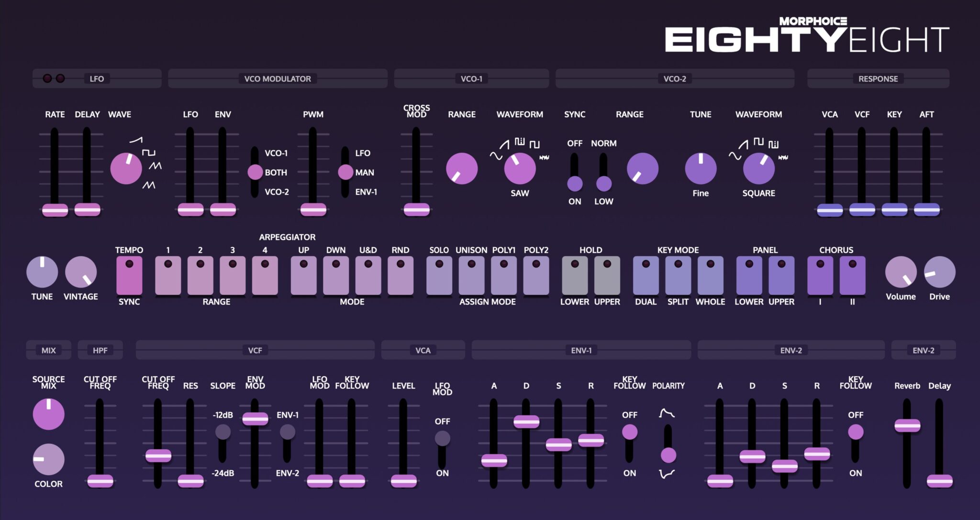
Task: Click the VCF ENV MOD slider handle
Action: (x=255, y=419)
